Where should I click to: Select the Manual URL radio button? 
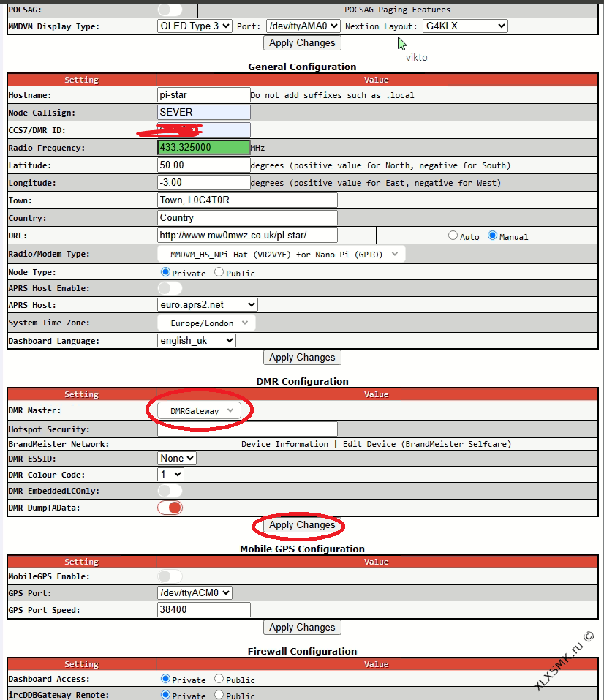(492, 236)
